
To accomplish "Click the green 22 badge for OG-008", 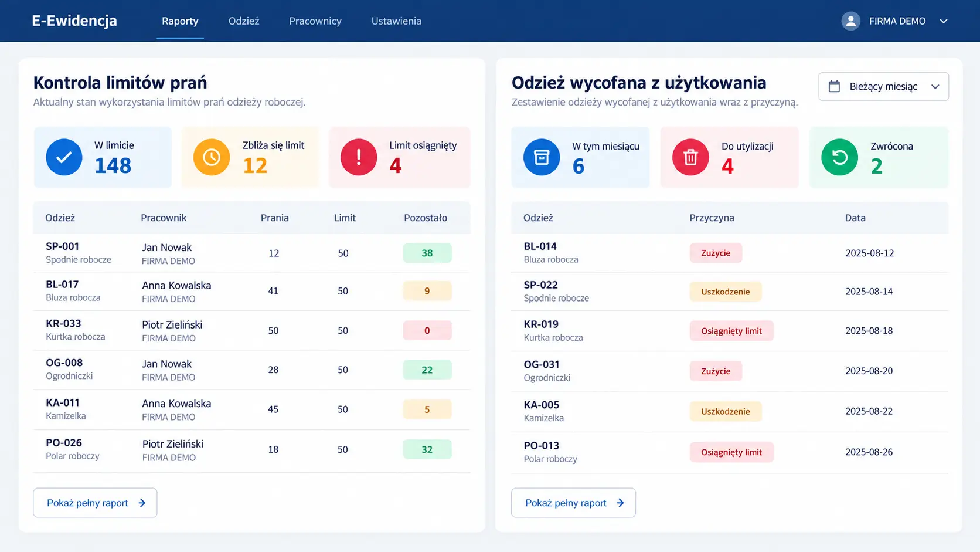I will [427, 370].
